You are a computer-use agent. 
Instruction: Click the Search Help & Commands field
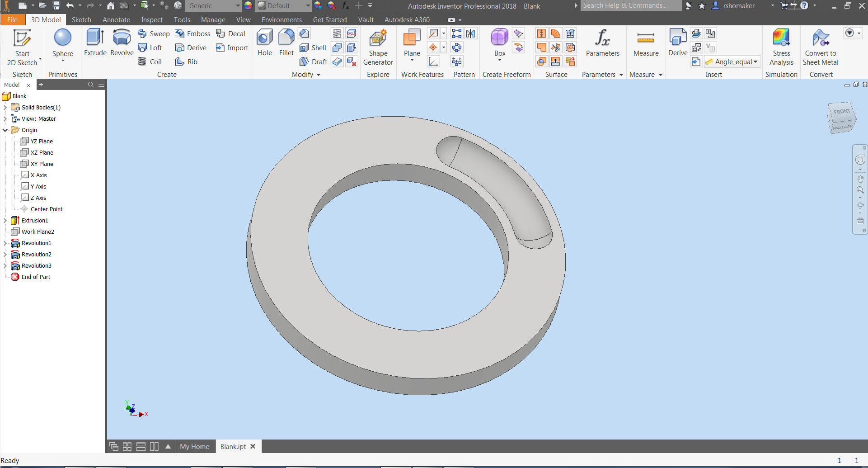(631, 5)
